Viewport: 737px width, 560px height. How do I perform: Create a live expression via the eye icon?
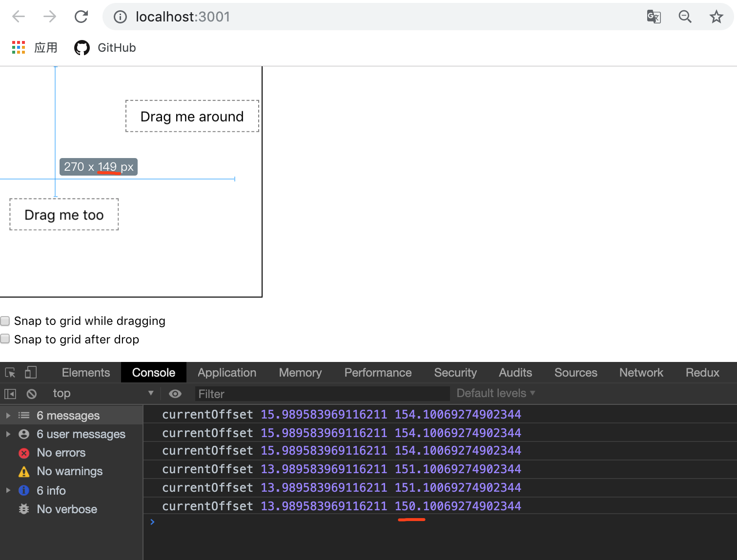coord(175,393)
